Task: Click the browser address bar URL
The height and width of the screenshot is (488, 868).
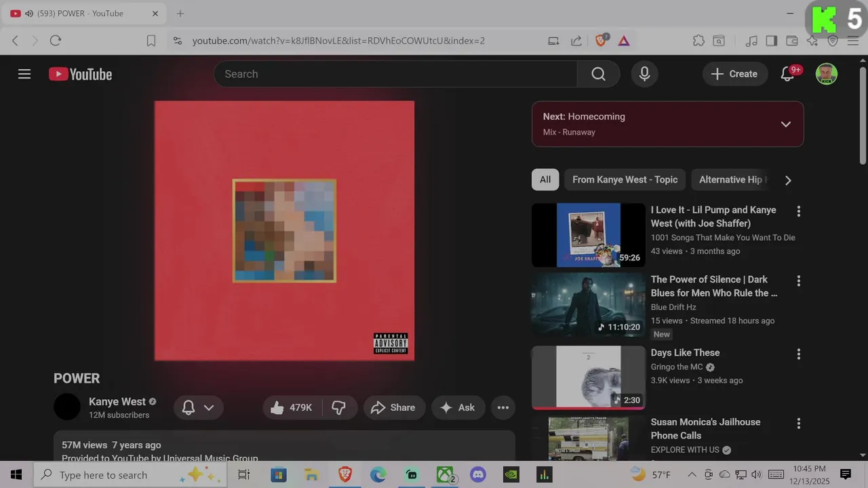Action: tap(338, 41)
